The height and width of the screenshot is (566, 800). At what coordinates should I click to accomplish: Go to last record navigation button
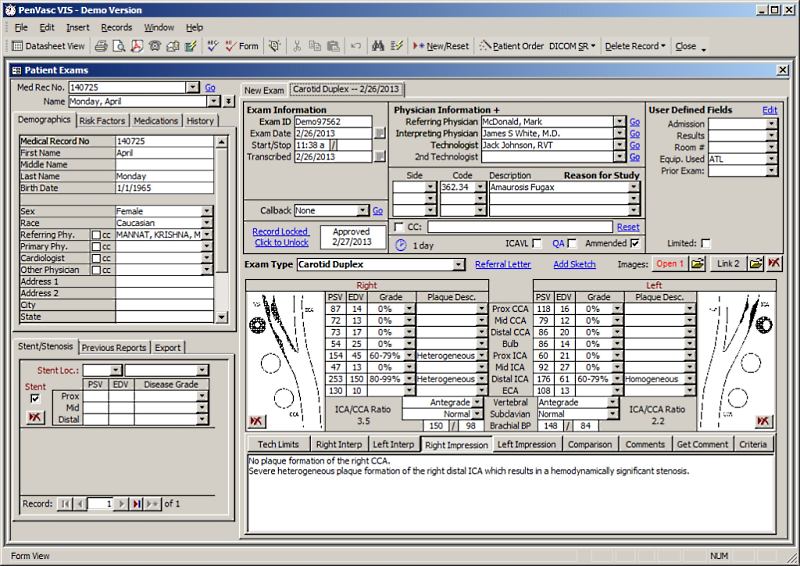tap(137, 504)
